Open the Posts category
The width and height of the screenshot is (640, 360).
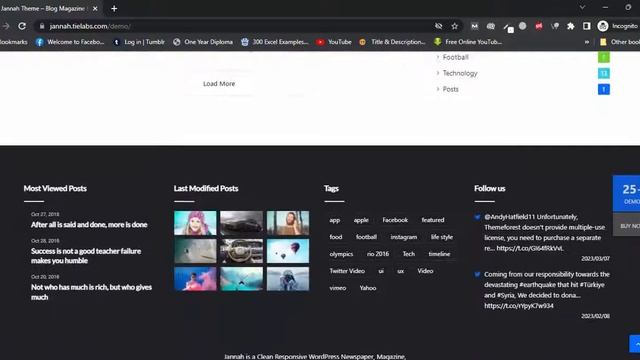point(451,89)
